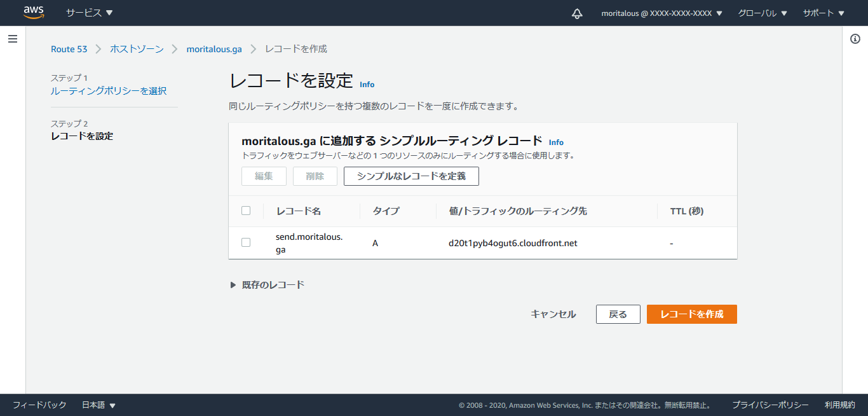
Task: Go to ホストゾーン breadcrumb
Action: tap(137, 49)
